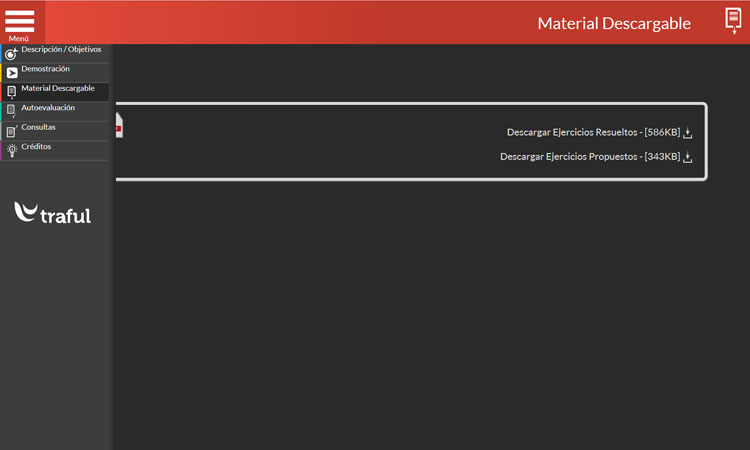Screen dimensions: 750x450
Task: Open the Descripción / Objetivos section
Action: pyautogui.click(x=61, y=49)
